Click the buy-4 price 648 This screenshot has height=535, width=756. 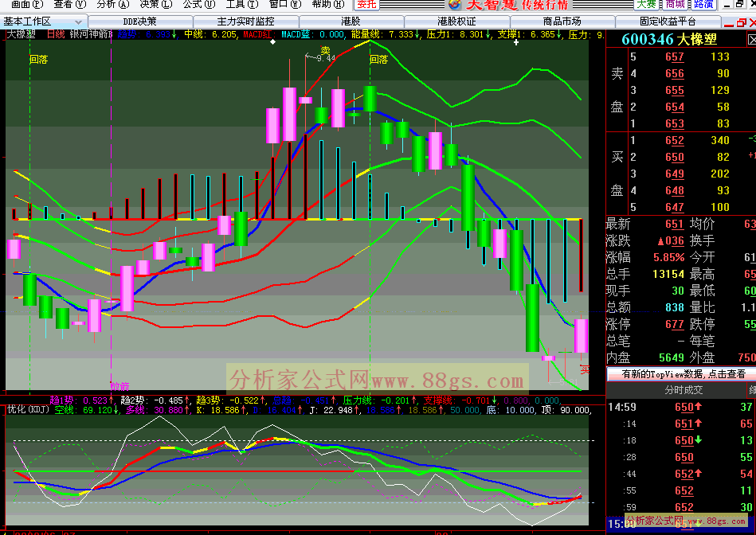(x=675, y=190)
